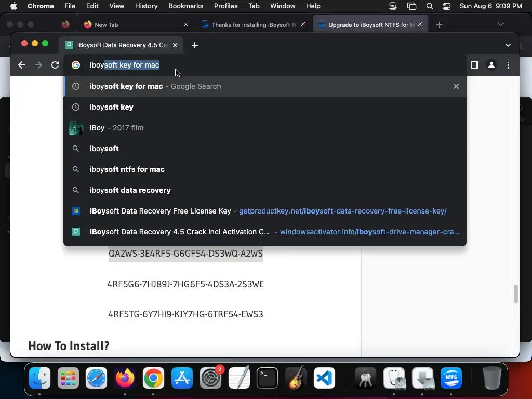Open the Tab menu

254,6
